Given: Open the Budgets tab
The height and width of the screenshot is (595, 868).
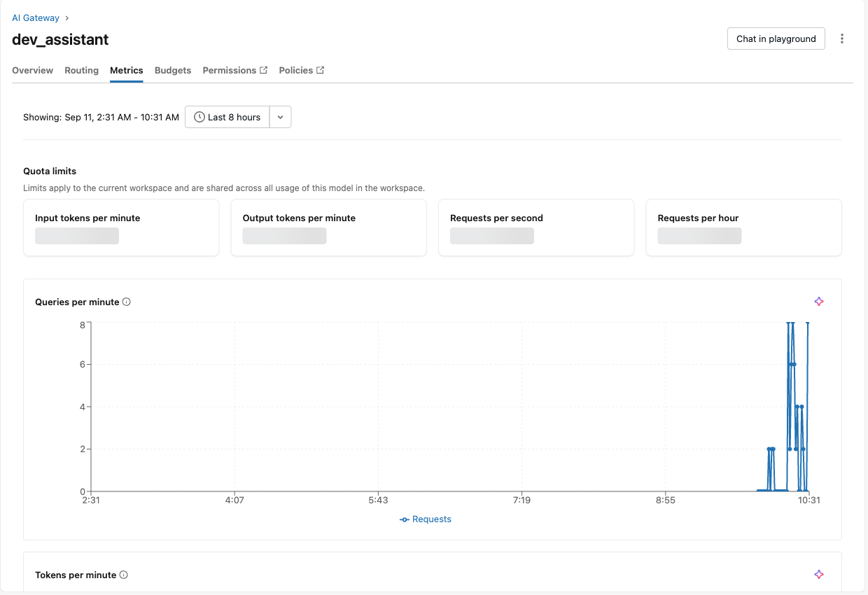Looking at the screenshot, I should pos(173,70).
